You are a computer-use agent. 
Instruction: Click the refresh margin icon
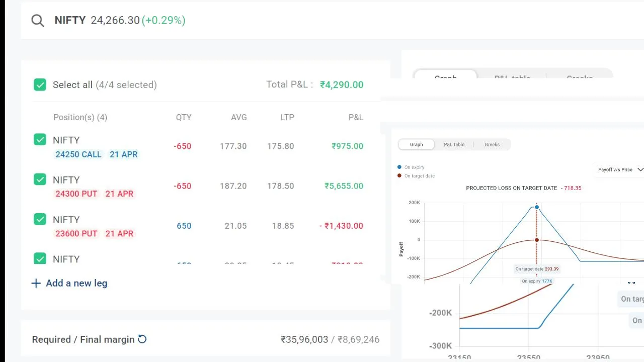point(142,339)
